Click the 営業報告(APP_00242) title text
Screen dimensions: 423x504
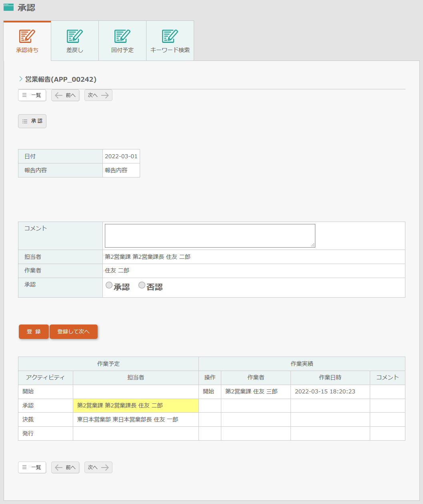(61, 79)
